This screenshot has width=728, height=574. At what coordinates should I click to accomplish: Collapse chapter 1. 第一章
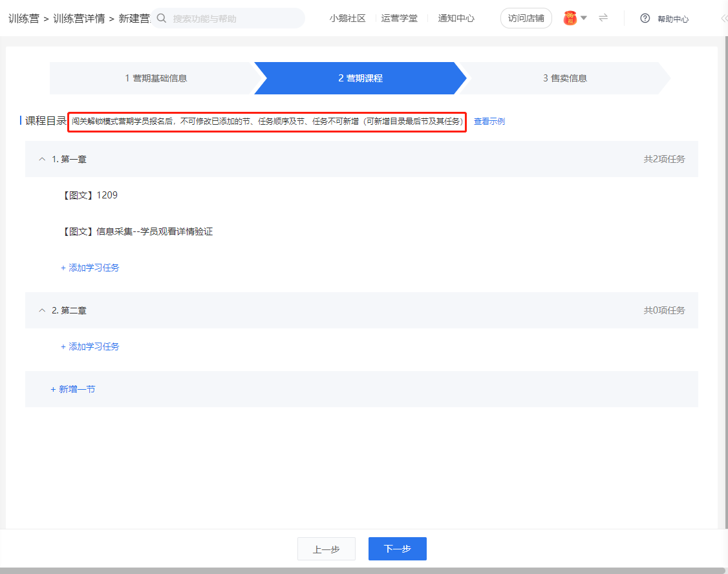[x=42, y=159]
